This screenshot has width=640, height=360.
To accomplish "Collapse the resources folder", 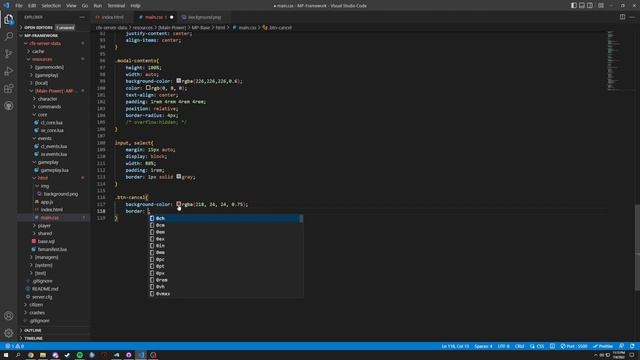I will (42, 59).
